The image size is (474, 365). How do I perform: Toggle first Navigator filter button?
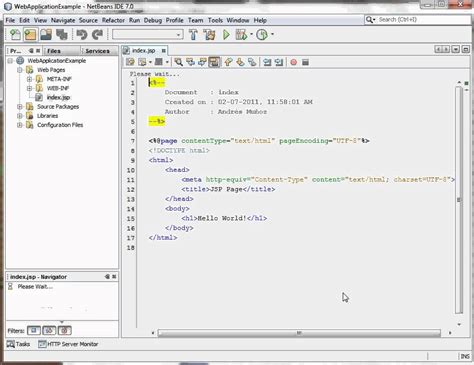[33, 331]
